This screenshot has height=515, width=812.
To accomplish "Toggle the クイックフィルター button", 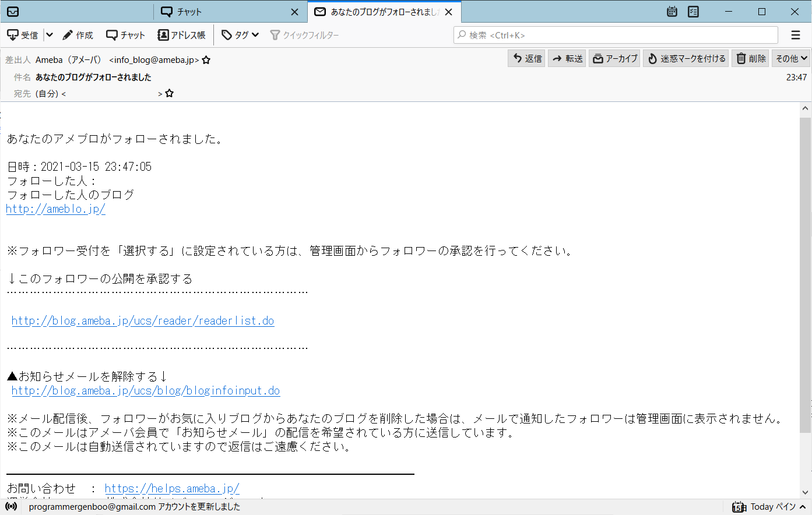I will (304, 35).
